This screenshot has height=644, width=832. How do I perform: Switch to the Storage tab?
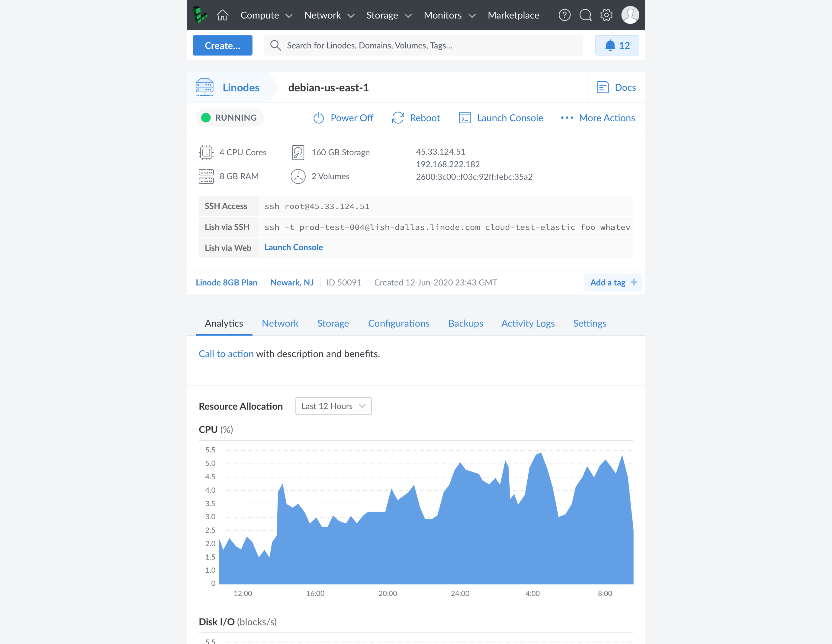pos(333,323)
